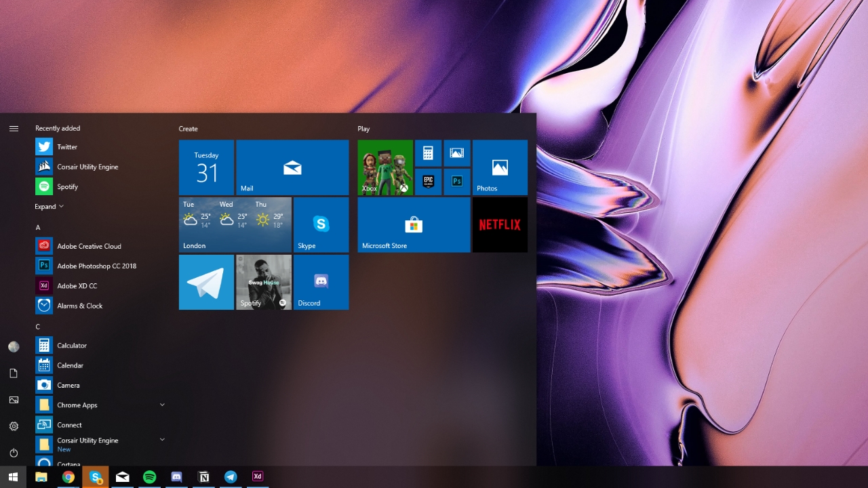Open the Photos tile
The width and height of the screenshot is (868, 488).
coord(500,167)
